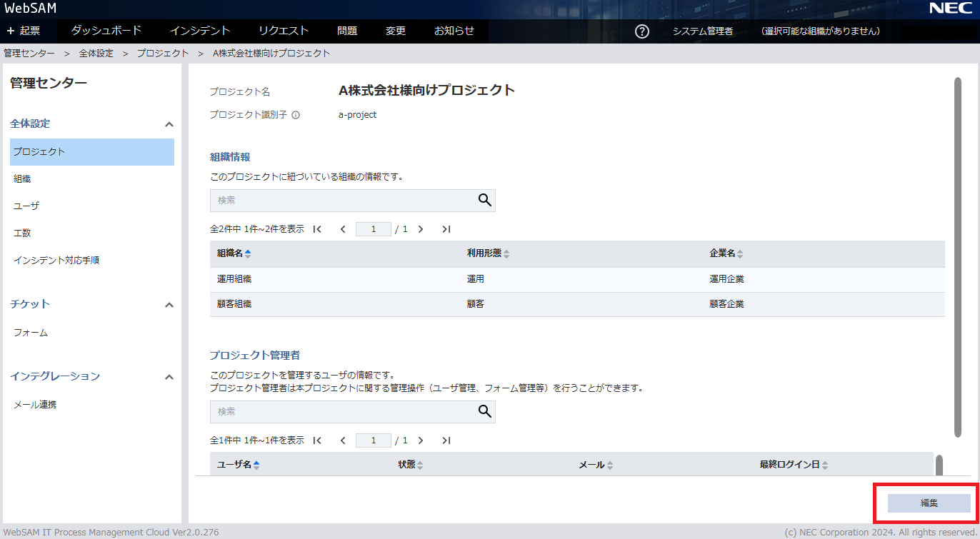The height and width of the screenshot is (539, 980).
Task: Go to last page of organization list
Action: pos(446,229)
